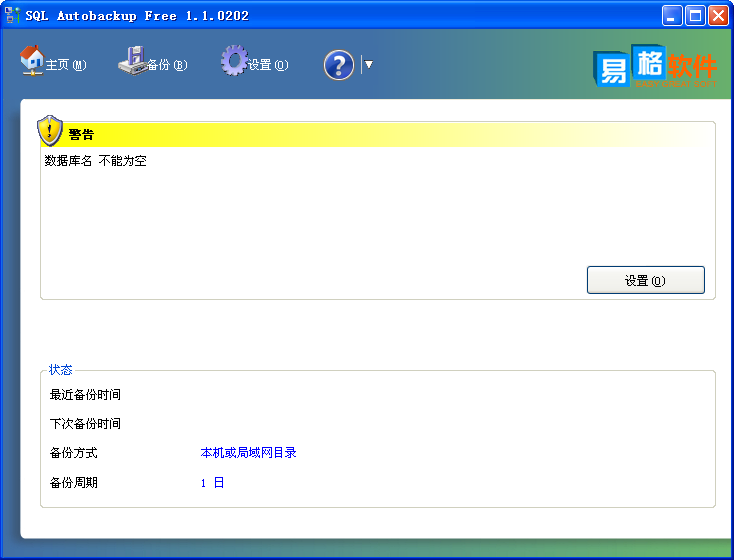Viewport: 734px width, 560px height.
Task: Click the Settings gear icon in toolbar
Action: (234, 60)
